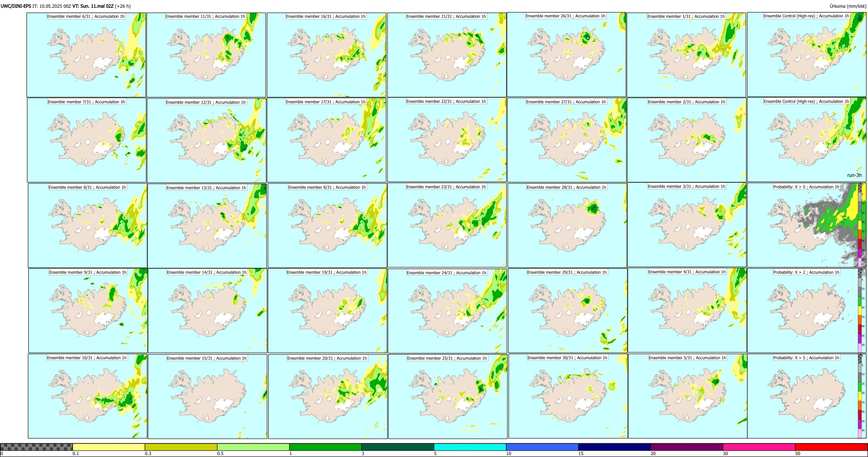This screenshot has height=457, width=868.
Task: Select the Ensemble member 11/31 precipitation map
Action: 206,55
